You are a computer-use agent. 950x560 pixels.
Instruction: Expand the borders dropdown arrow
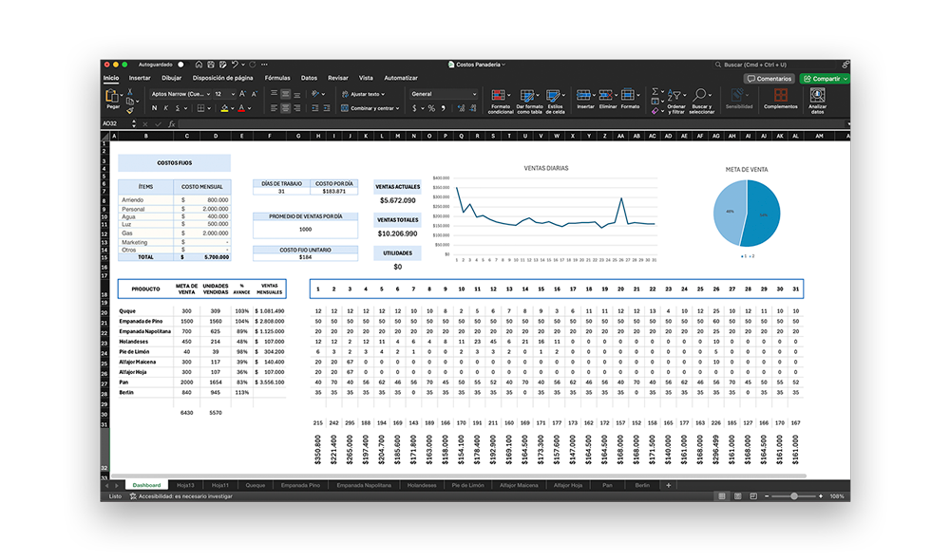pos(209,108)
